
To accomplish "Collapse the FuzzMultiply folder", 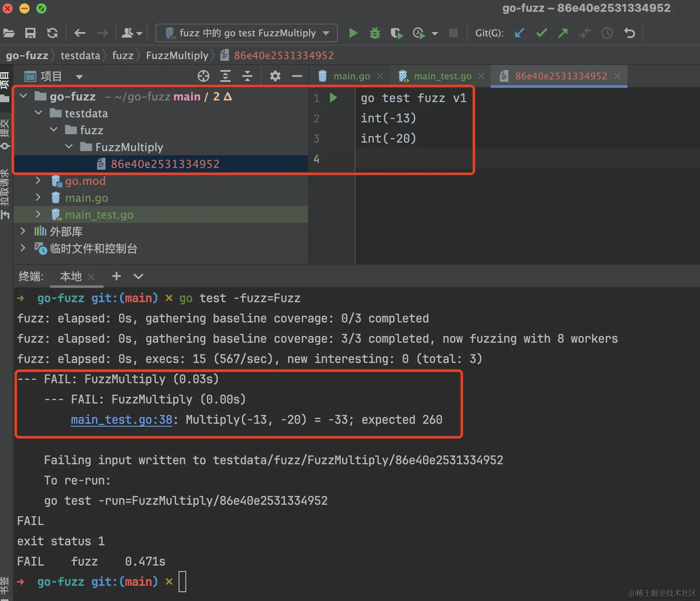I will tap(69, 147).
